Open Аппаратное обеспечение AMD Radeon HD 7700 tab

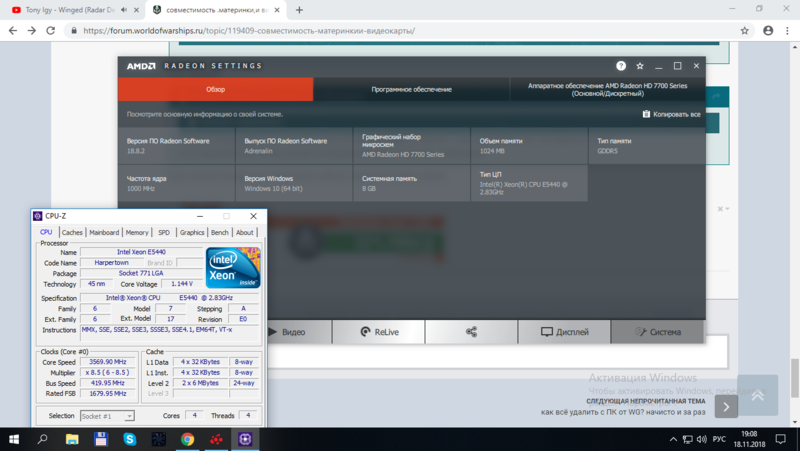(x=608, y=89)
